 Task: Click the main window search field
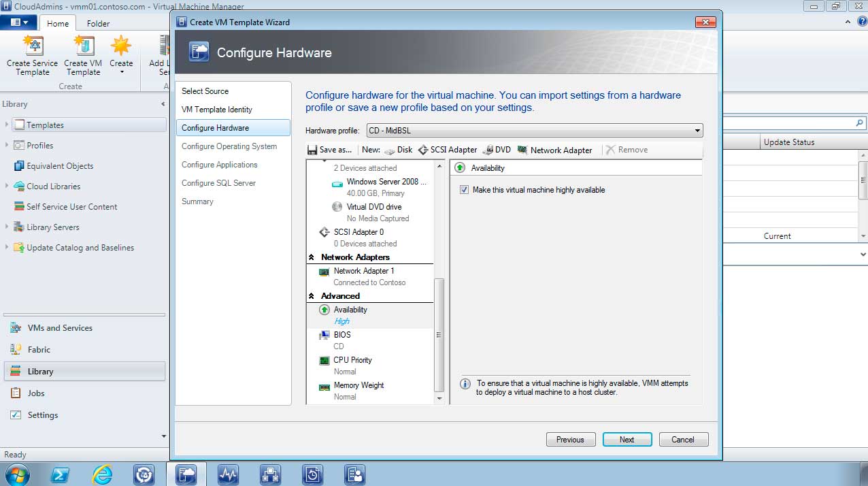click(x=789, y=123)
